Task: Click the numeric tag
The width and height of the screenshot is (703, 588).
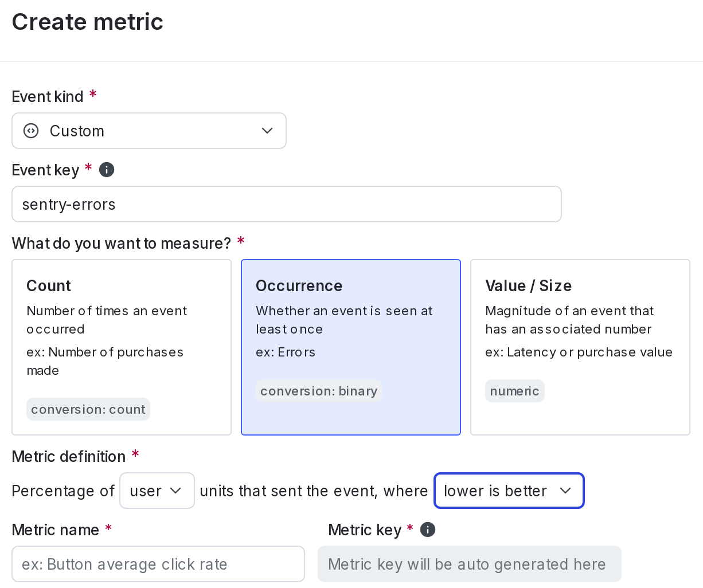Action: (x=515, y=391)
